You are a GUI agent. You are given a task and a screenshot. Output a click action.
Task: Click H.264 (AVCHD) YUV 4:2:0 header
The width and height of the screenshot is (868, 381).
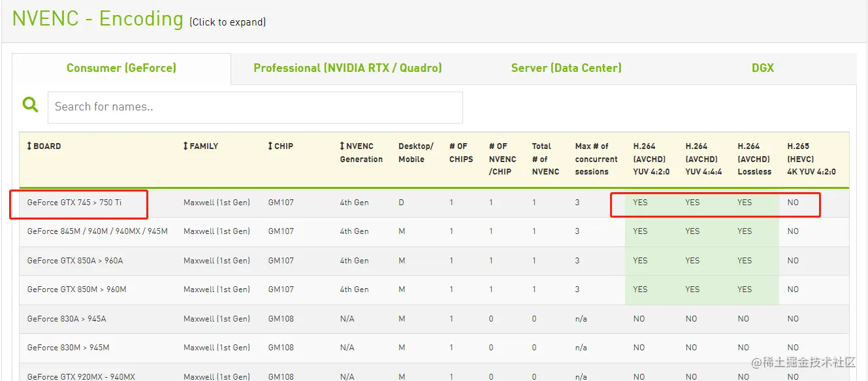click(651, 159)
